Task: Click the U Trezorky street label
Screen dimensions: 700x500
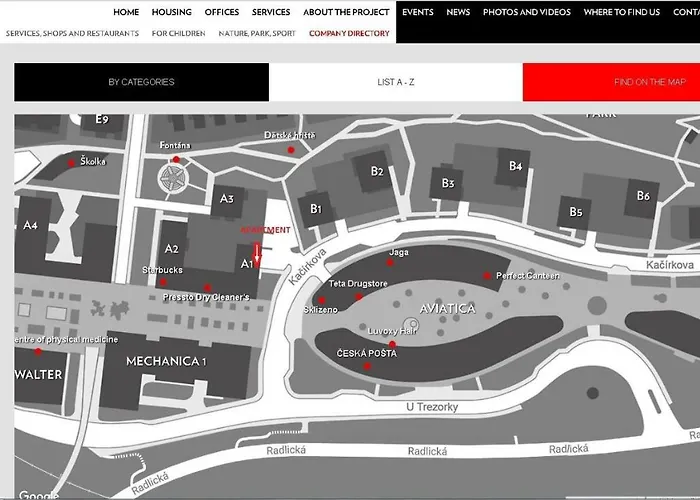Action: pyautogui.click(x=432, y=407)
